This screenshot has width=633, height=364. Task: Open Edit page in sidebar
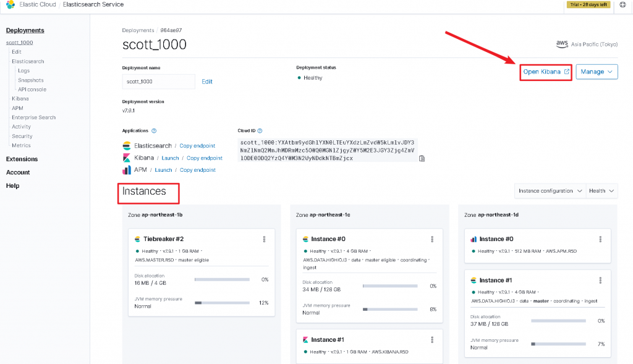pyautogui.click(x=17, y=52)
